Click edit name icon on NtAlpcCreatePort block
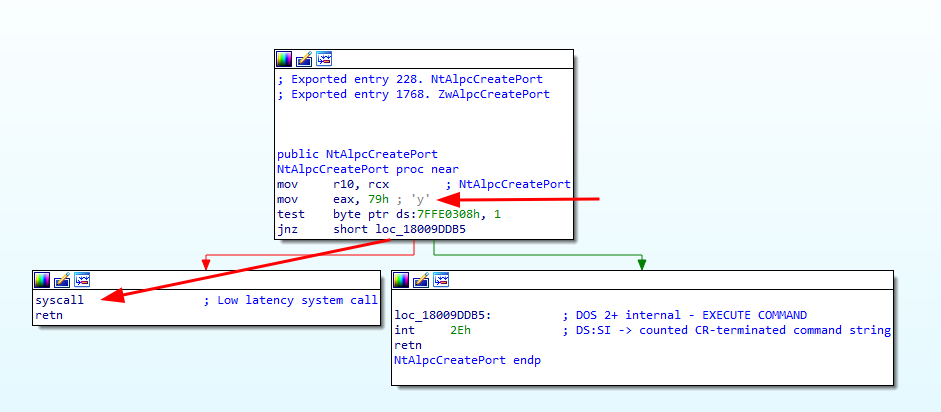Viewport: 941px width, 412px height. pos(304,59)
